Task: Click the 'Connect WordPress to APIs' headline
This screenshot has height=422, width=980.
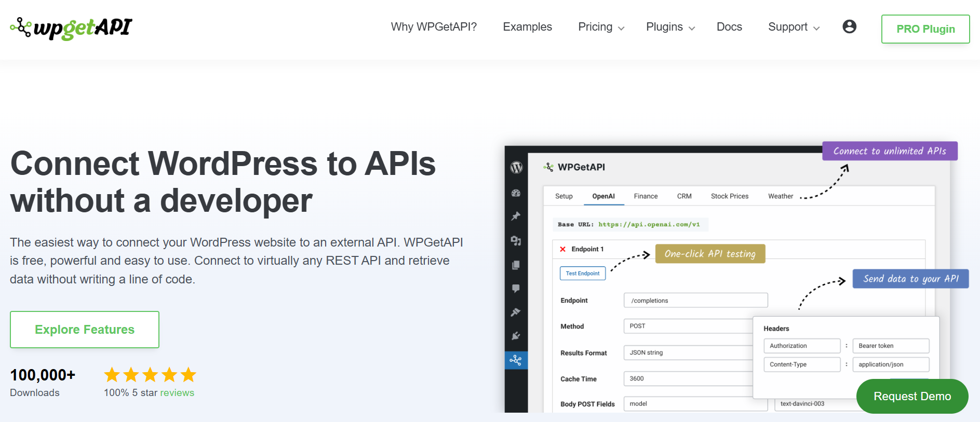Action: coord(223,182)
